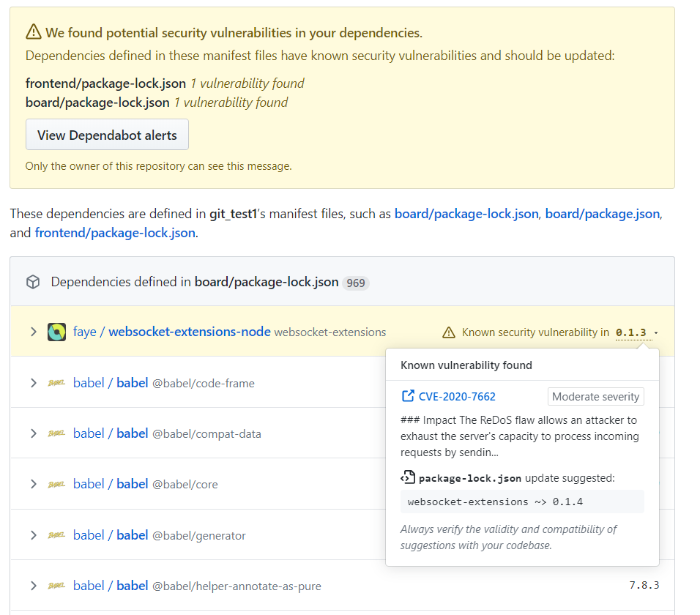This screenshot has width=700, height=615.
Task: Click the Known vulnerability found popup heading
Action: [466, 365]
